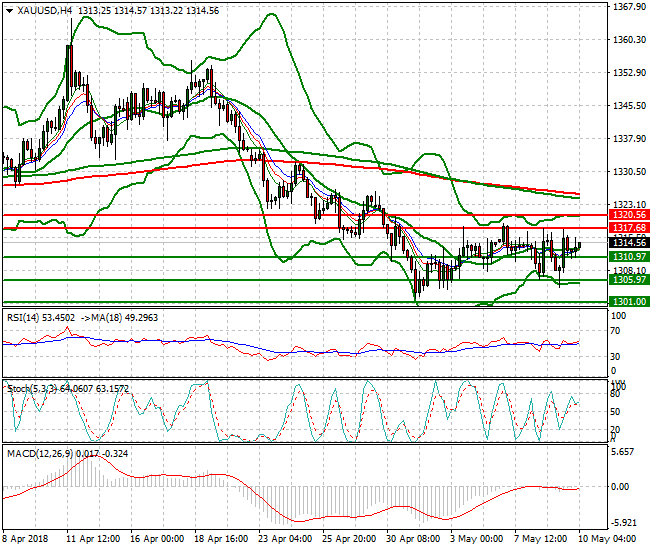Click the 18 Apr 16:00 time label
This screenshot has height=550, width=650.
(221, 539)
